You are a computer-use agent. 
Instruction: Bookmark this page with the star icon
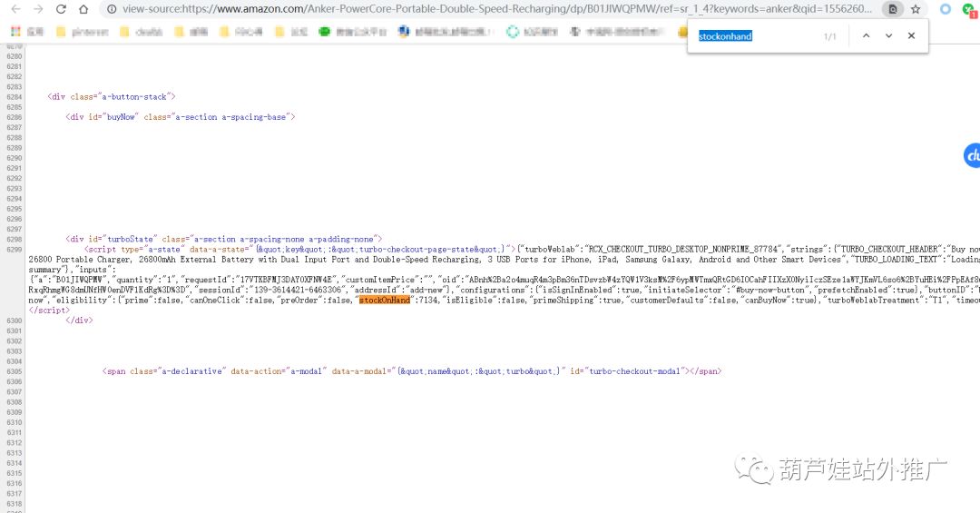[x=916, y=9]
